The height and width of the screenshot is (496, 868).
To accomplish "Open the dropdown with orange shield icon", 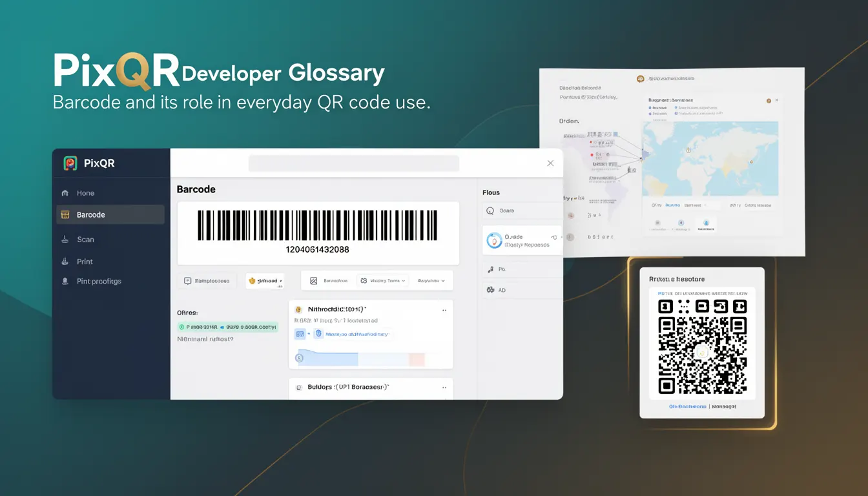I will tap(265, 281).
